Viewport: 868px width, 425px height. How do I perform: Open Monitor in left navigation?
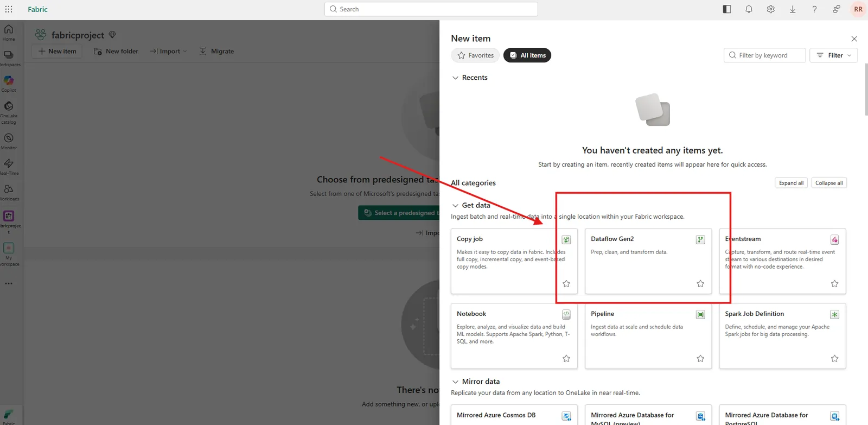(9, 142)
